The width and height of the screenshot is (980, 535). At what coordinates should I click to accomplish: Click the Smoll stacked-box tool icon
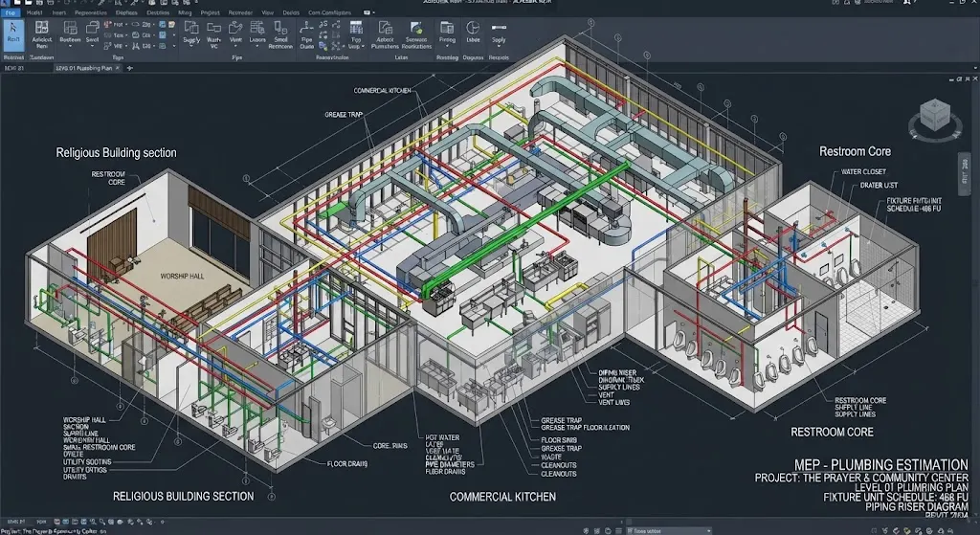pyautogui.click(x=93, y=29)
